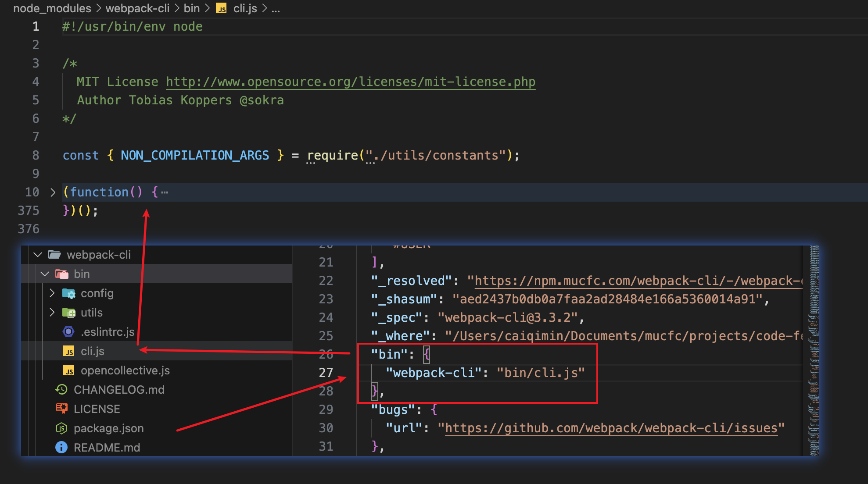Select the utils folder row
868x484 pixels.
tap(157, 313)
